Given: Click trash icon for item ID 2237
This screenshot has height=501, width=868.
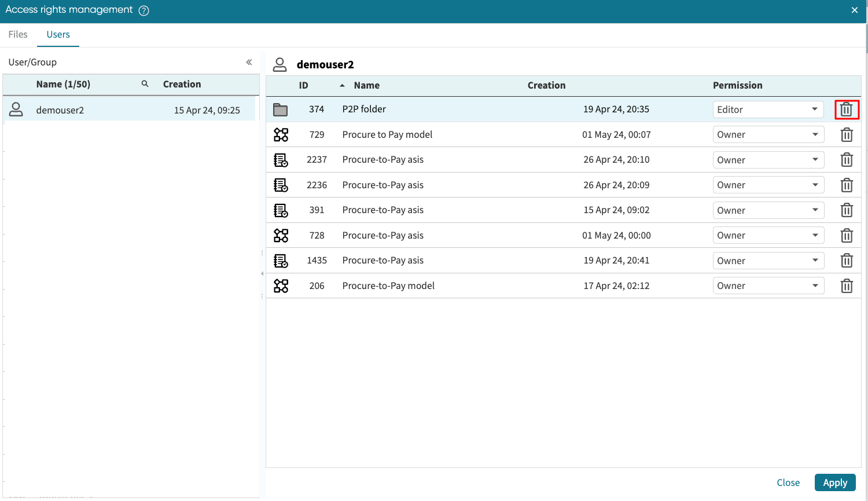Looking at the screenshot, I should [x=847, y=160].
